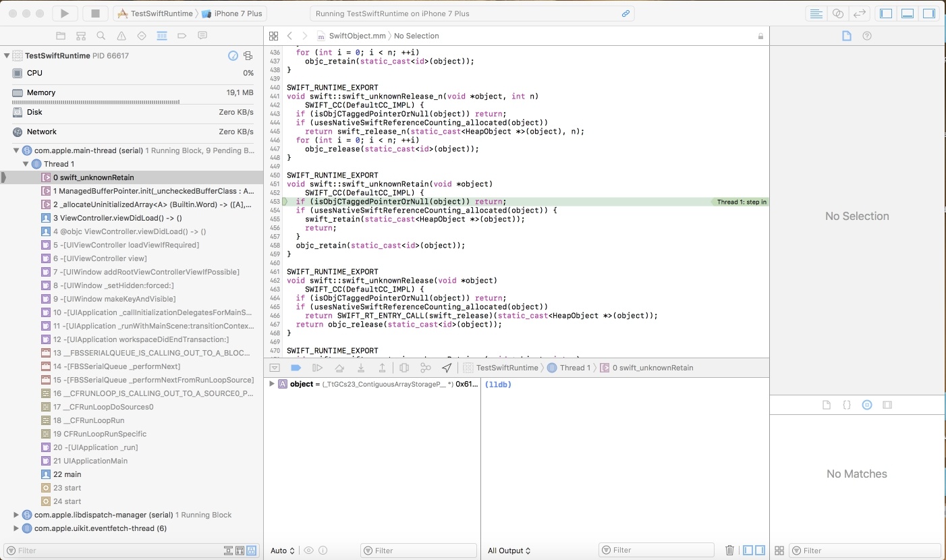
Task: Clear the console with the trash icon
Action: point(729,551)
